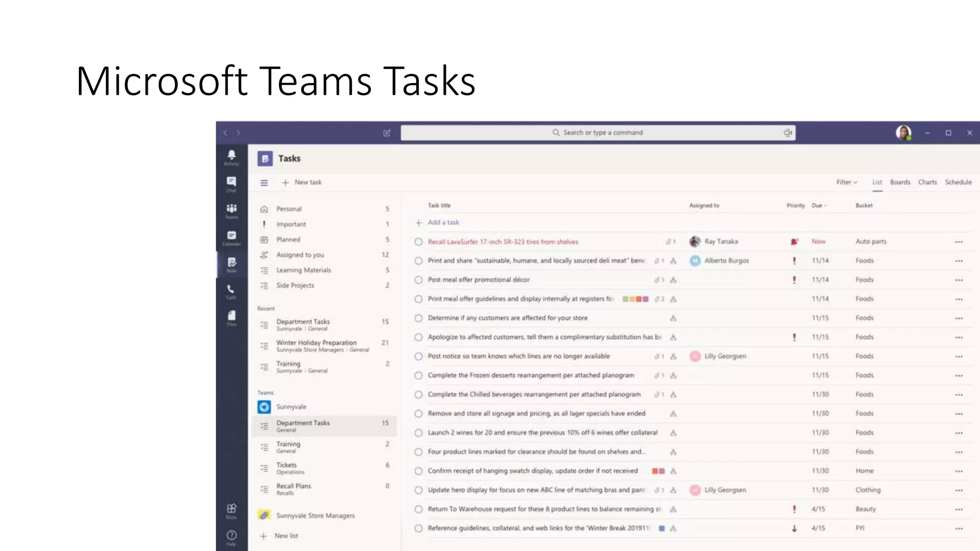Open more options for Post meal offer task
This screenshot has height=551, width=980.
(959, 280)
